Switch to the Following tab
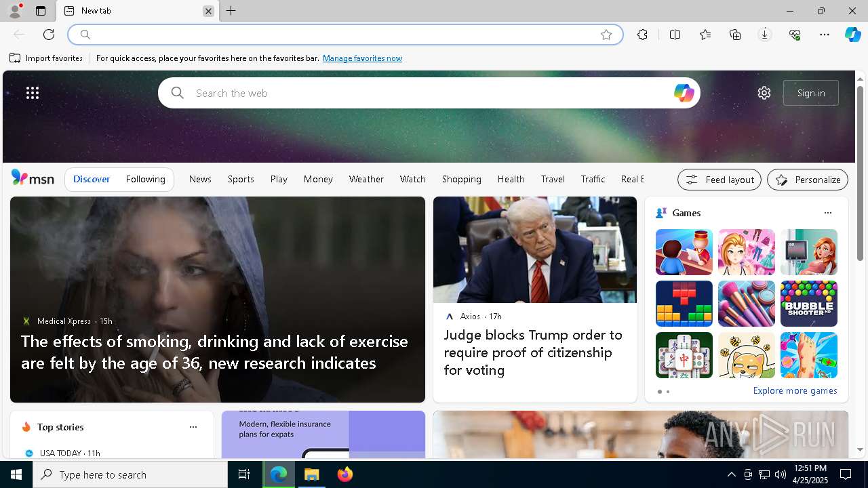The height and width of the screenshot is (488, 868). click(x=145, y=179)
